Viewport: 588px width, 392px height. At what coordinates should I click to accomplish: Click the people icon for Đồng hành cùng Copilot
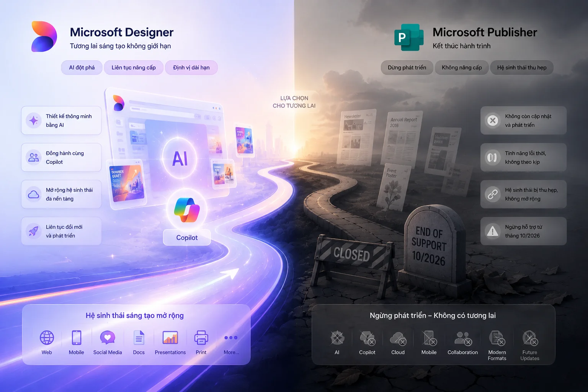(x=34, y=157)
